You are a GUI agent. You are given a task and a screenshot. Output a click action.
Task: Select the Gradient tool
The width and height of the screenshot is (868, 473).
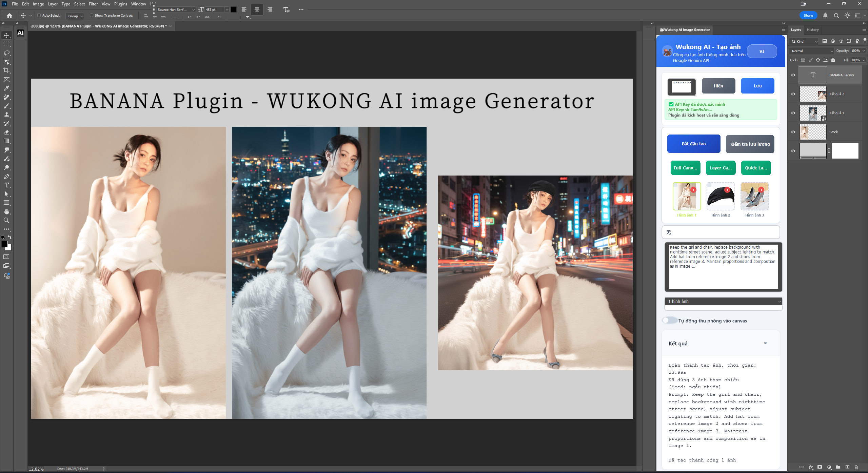(6, 141)
